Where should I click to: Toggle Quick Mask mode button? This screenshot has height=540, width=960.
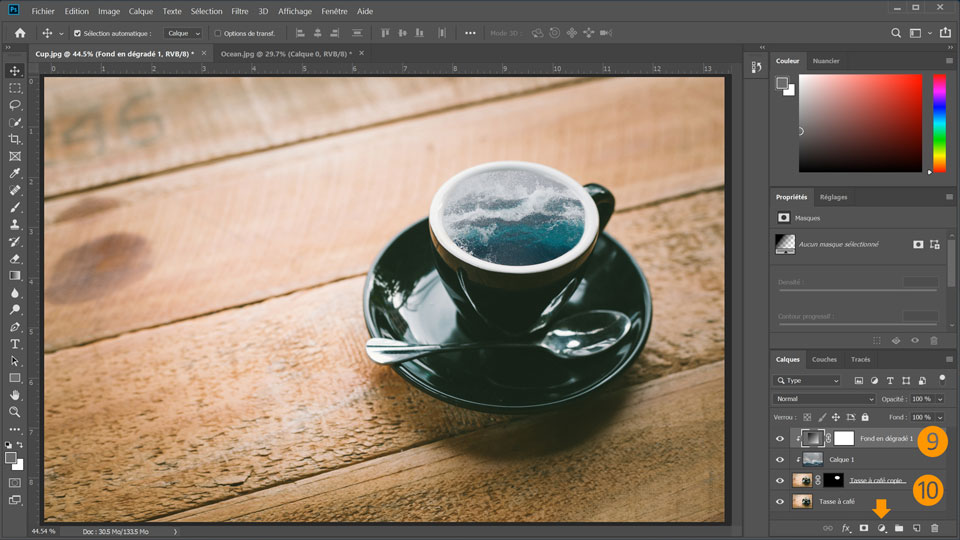15,482
